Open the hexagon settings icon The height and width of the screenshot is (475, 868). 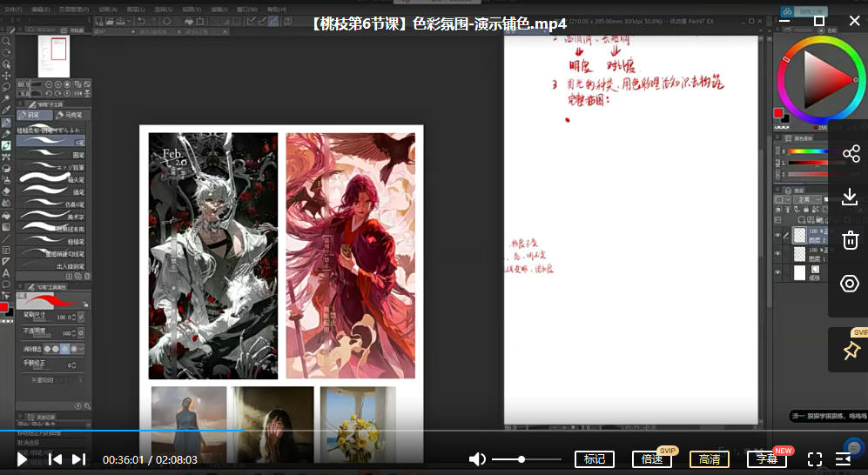850,284
